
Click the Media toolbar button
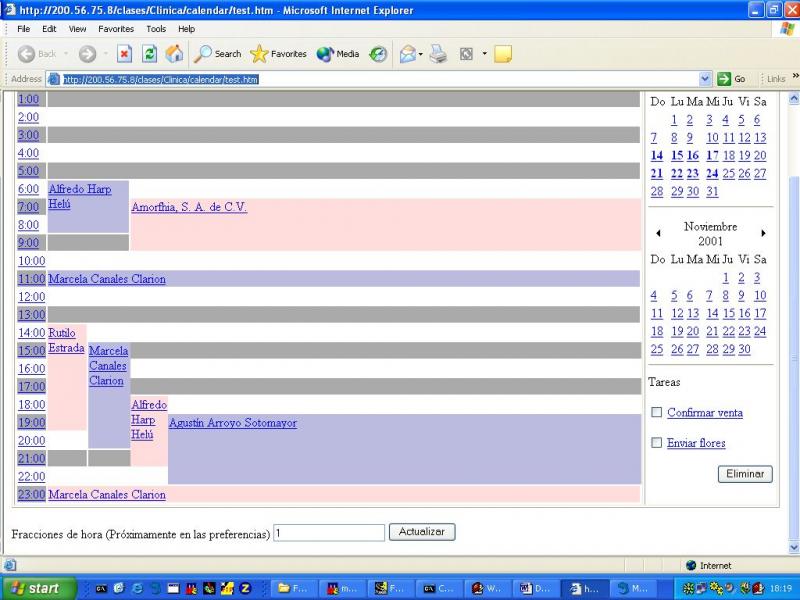[338, 54]
